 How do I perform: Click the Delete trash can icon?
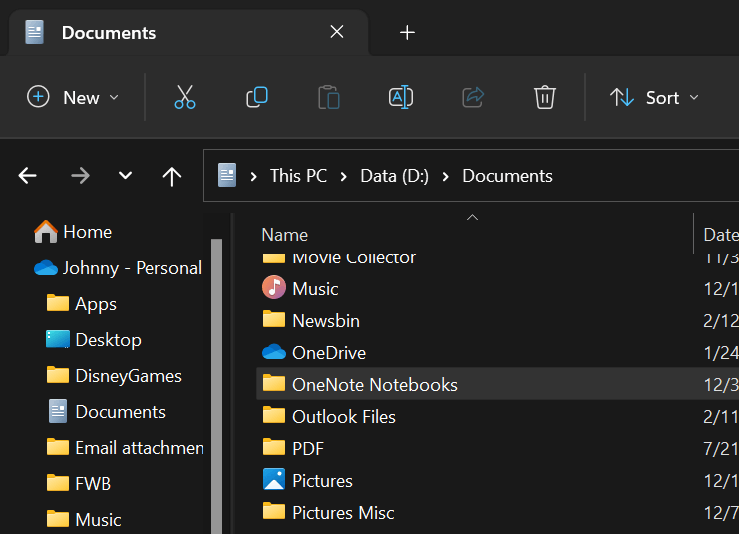pos(545,97)
